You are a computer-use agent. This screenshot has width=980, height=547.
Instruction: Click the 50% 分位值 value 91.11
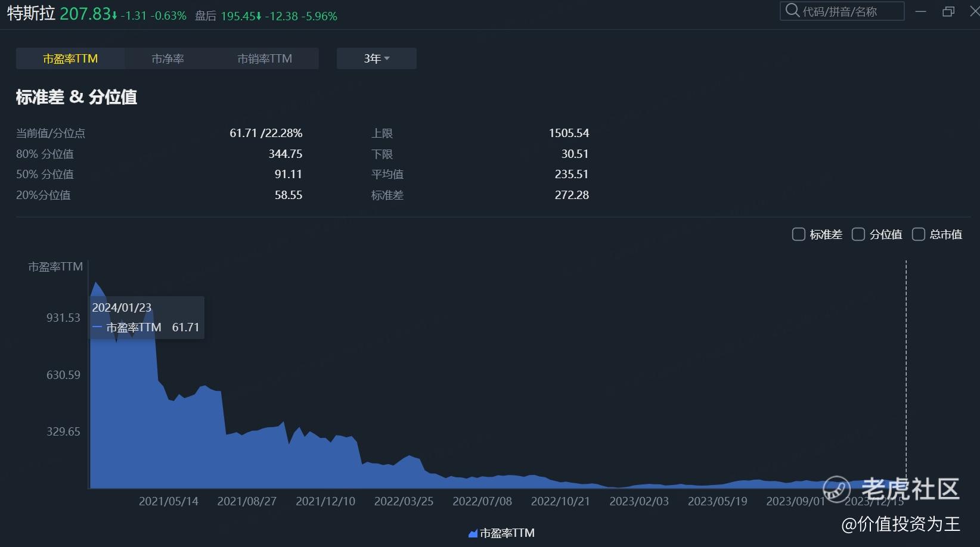tap(289, 174)
